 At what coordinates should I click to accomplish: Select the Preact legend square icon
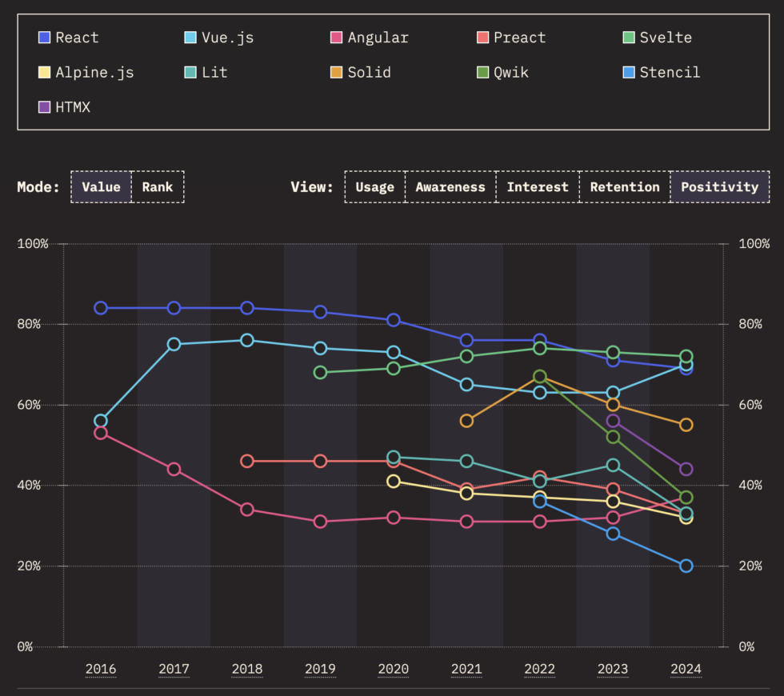482,38
